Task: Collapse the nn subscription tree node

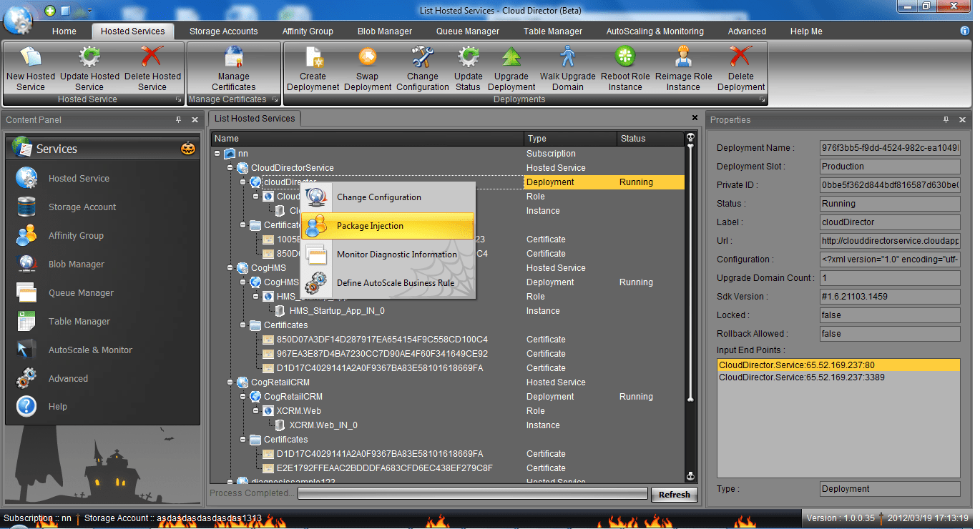Action: pos(217,154)
